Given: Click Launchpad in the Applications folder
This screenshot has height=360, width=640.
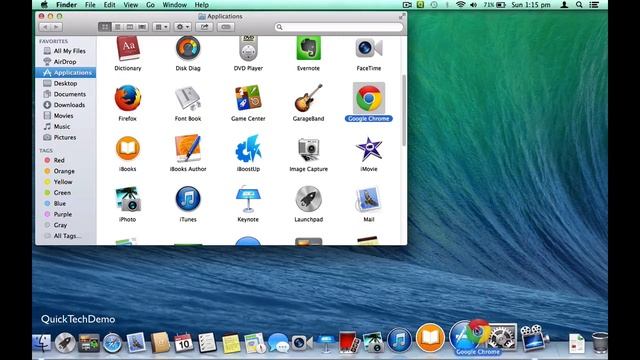Looking at the screenshot, I should [308, 199].
